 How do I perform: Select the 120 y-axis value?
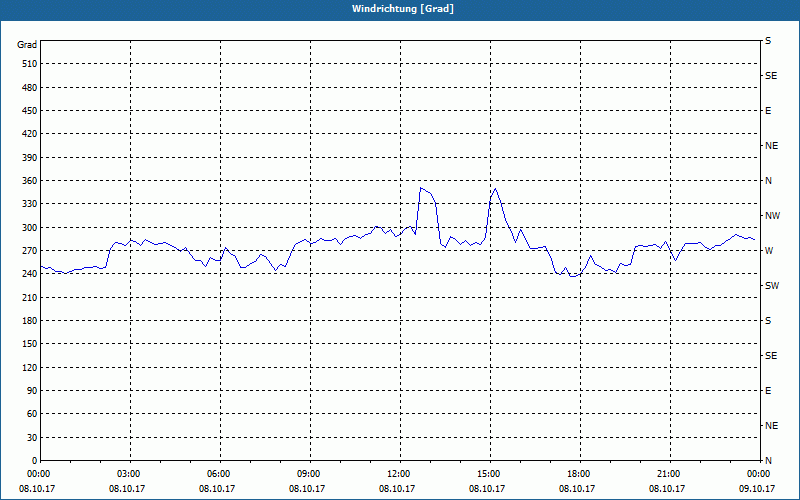30,367
